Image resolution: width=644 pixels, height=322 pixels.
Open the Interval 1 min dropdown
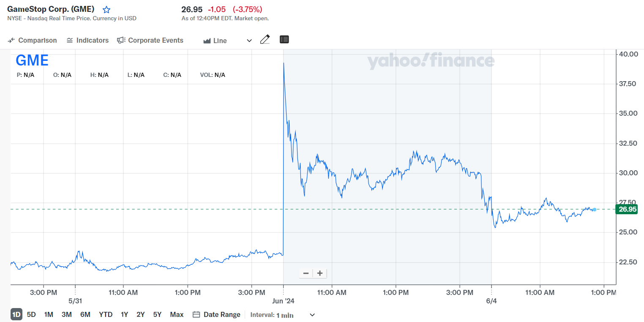point(312,315)
